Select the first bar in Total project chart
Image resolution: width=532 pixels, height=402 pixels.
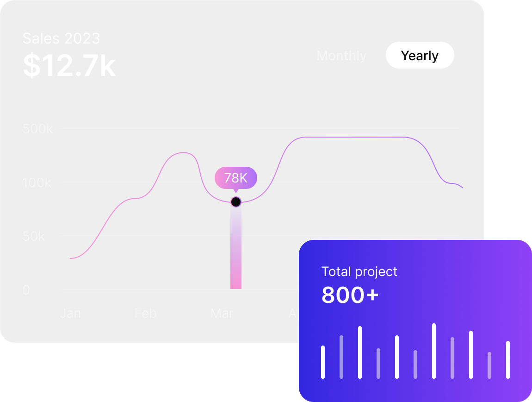323,362
